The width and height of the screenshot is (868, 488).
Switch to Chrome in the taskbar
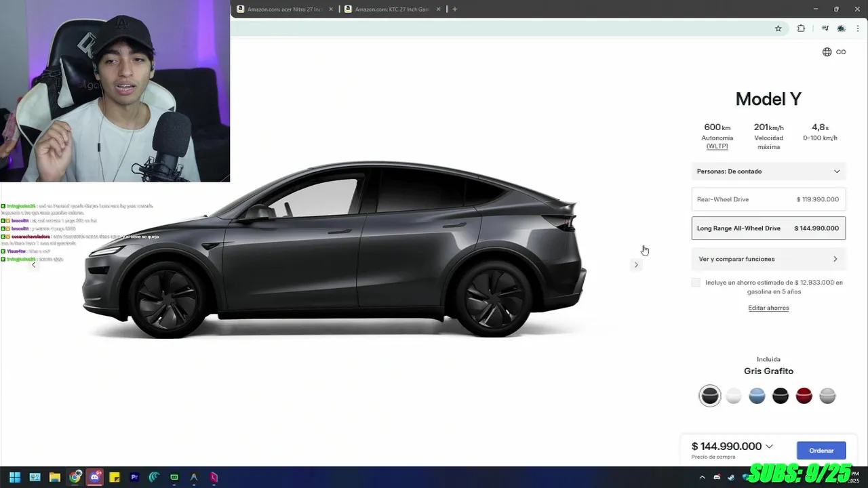point(75,477)
